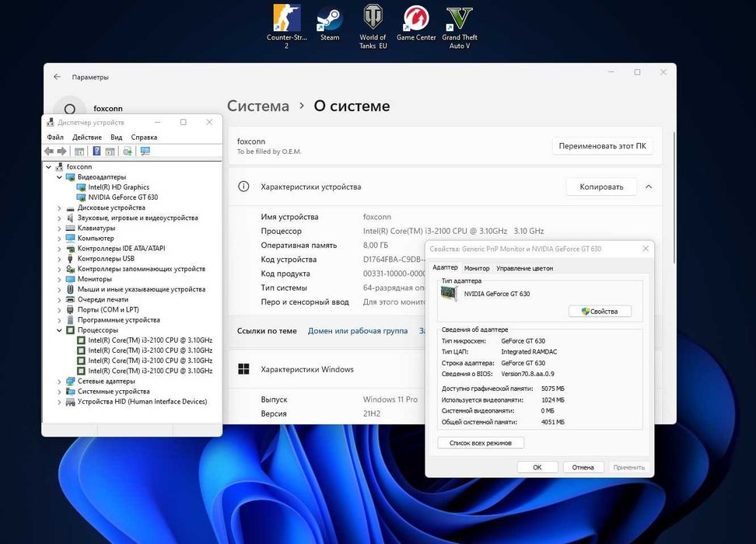Click the Back arrow in Device Manager toolbar
Screen dimensions: 756x544
[49, 152]
